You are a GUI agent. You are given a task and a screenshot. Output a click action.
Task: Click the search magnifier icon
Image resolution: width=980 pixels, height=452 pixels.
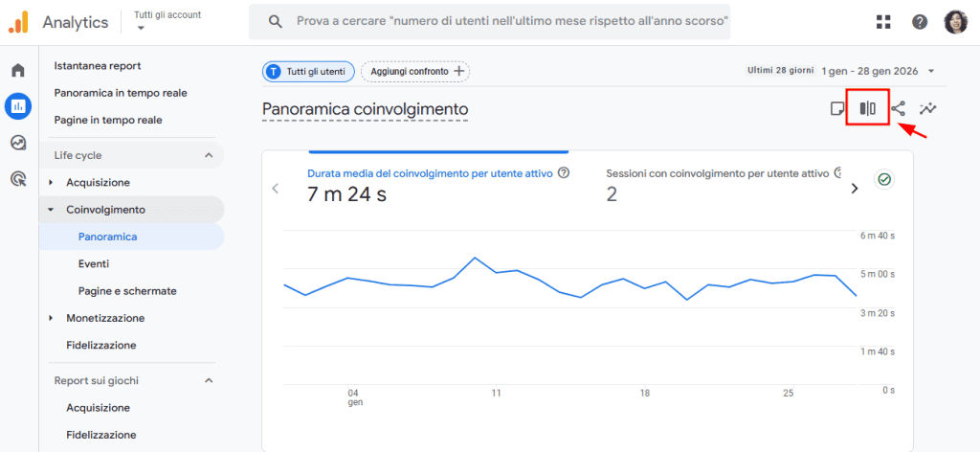click(275, 21)
